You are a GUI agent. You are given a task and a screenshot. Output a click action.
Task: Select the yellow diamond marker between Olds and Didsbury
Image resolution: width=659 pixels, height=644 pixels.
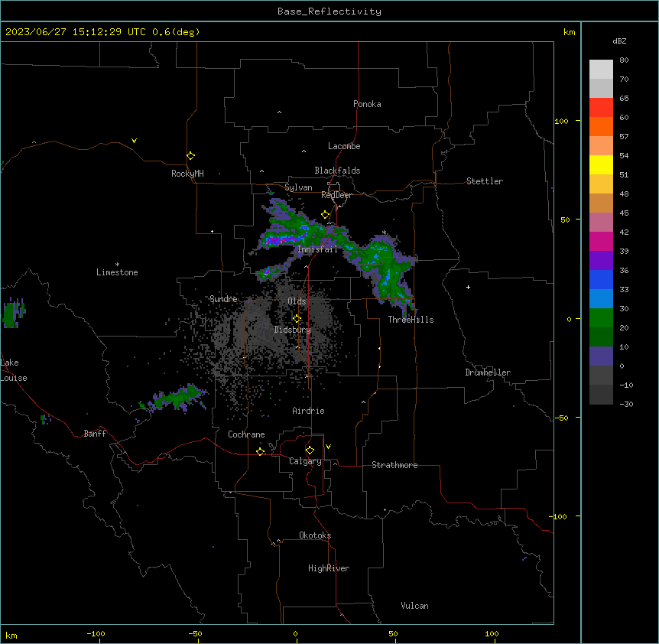[297, 319]
